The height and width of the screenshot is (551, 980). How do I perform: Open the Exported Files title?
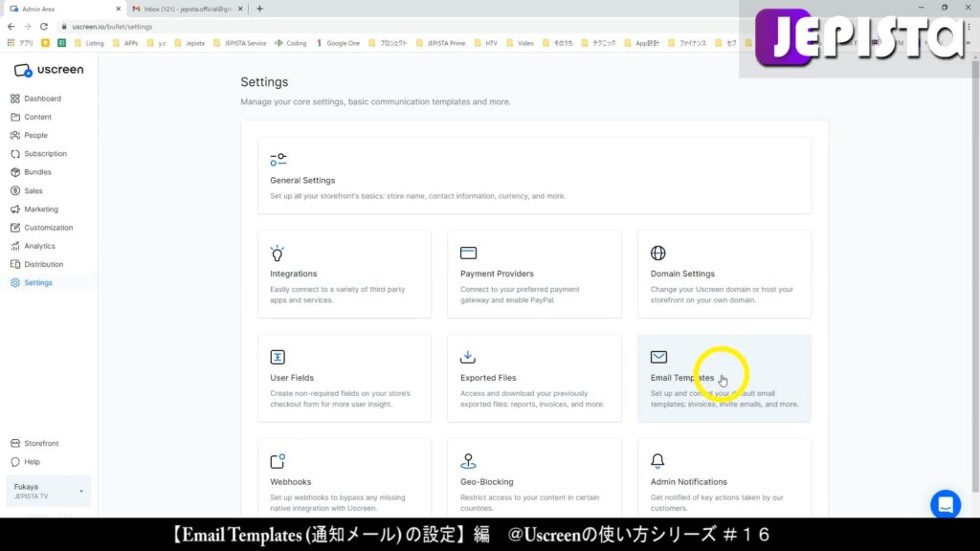(x=488, y=378)
